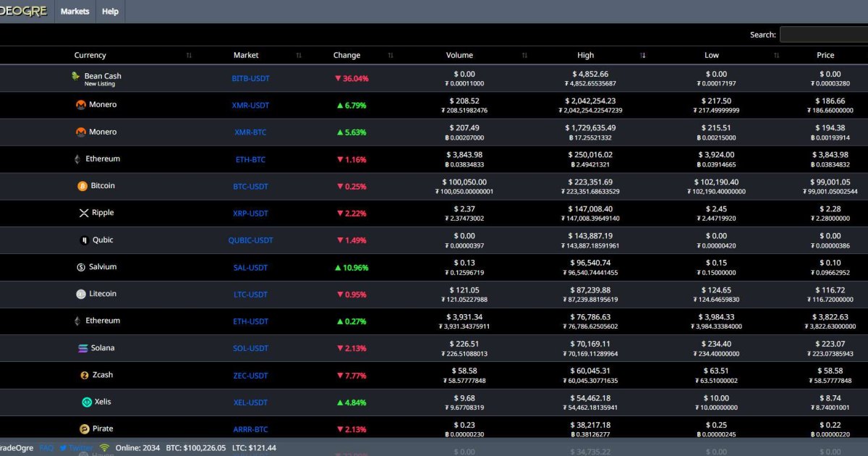Screen dimensions: 868x456
Task: Sort table by High column arrow
Action: [643, 56]
